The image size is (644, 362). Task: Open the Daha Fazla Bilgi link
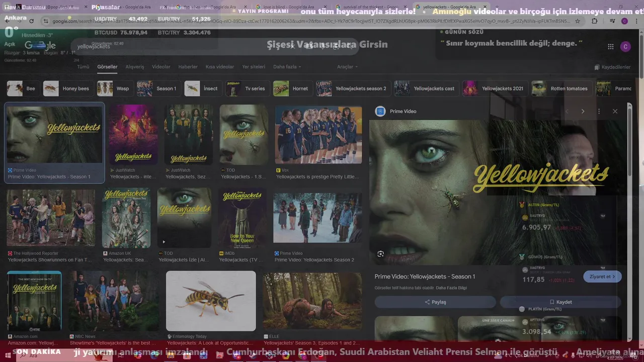pos(451,288)
